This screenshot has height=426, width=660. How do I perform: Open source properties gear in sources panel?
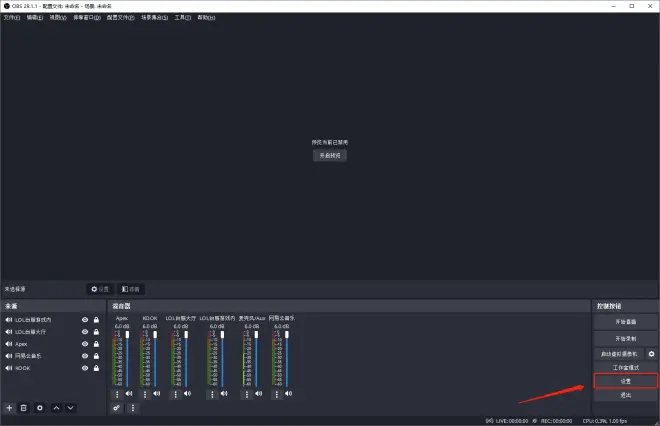pyautogui.click(x=40, y=408)
